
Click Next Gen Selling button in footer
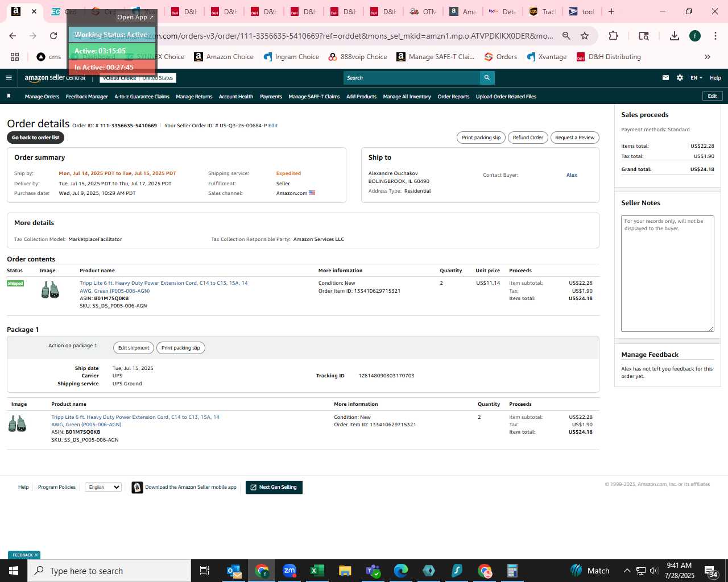[x=274, y=488]
